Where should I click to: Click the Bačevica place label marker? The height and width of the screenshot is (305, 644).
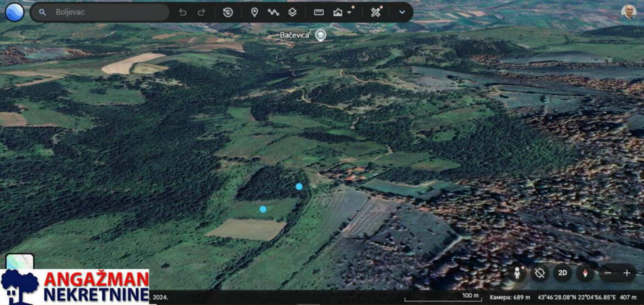[x=320, y=35]
